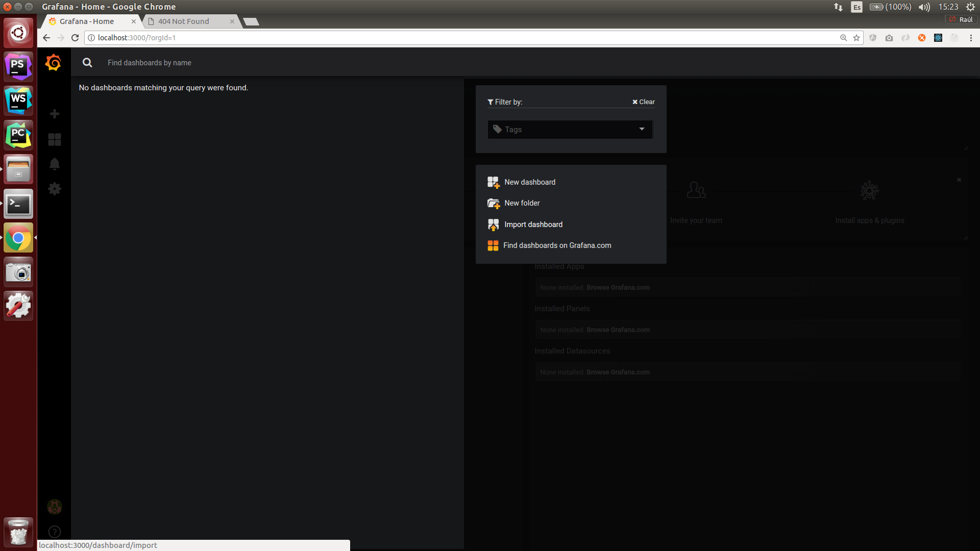
Task: Click the Grafana logo in sidebar
Action: pyautogui.click(x=53, y=63)
